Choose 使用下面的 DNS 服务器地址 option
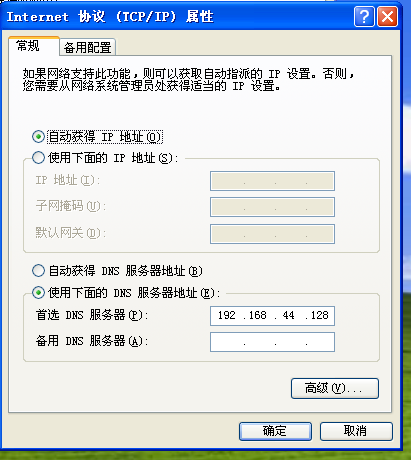 (38, 293)
